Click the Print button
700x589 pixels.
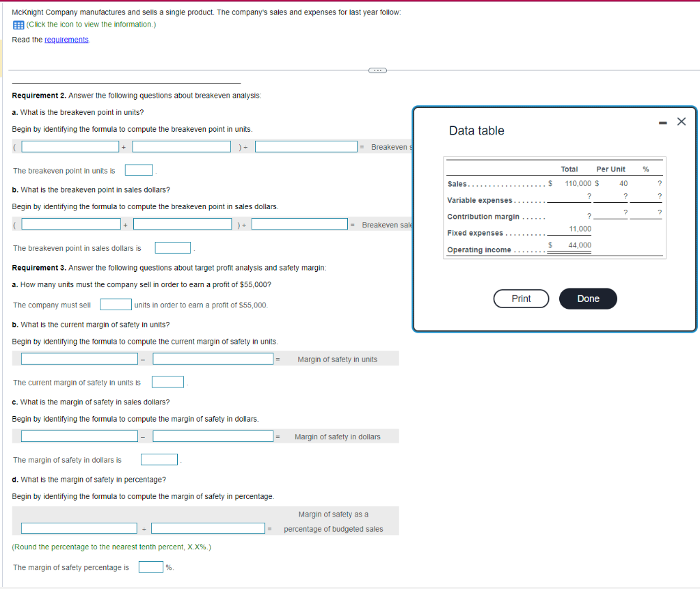click(521, 299)
